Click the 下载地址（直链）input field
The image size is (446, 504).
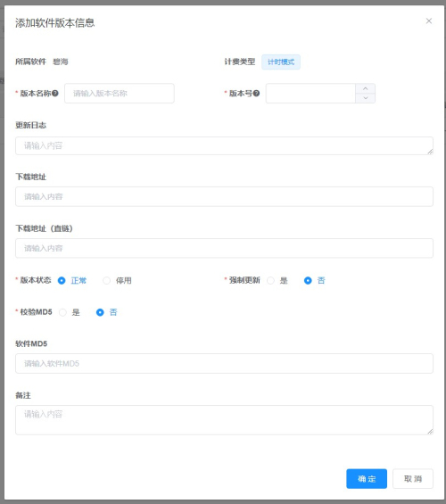(224, 248)
